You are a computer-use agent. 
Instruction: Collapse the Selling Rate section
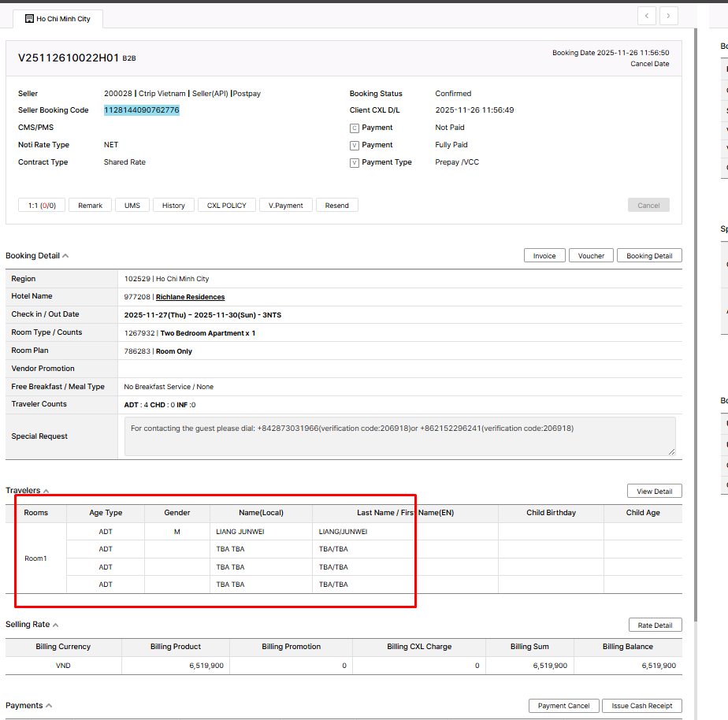(x=55, y=625)
